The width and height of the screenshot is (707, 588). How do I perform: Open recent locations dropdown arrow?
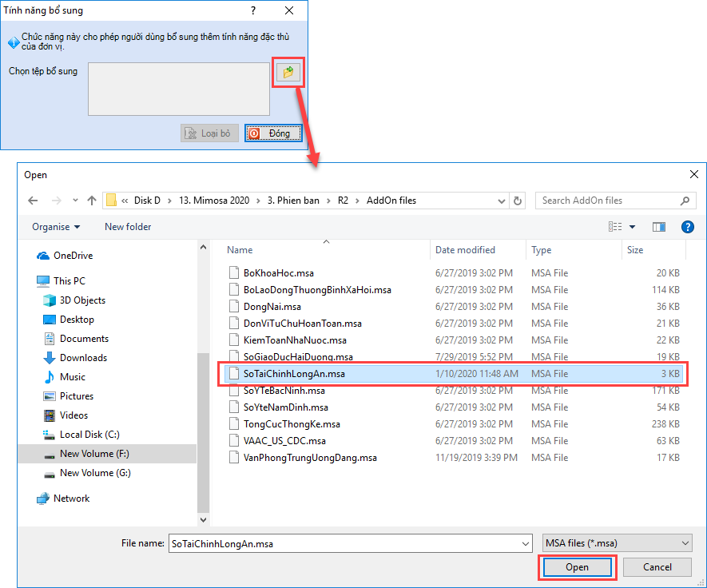pos(75,201)
